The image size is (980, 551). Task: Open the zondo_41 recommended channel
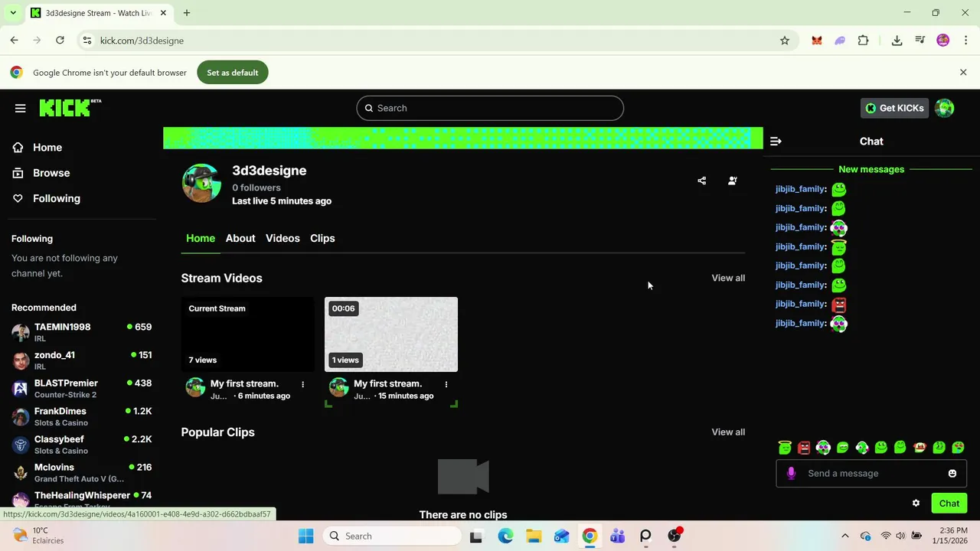coord(81,360)
